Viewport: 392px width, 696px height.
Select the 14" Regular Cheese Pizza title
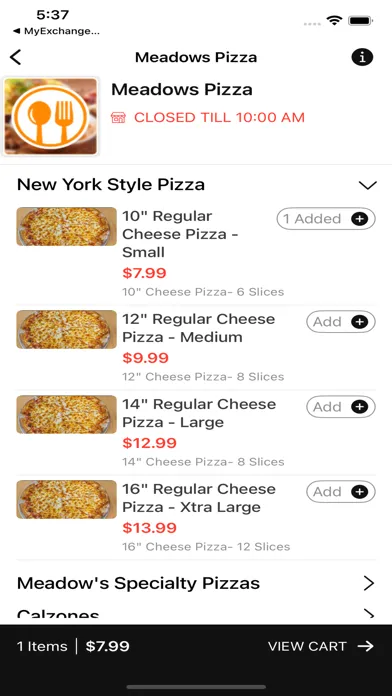click(x=199, y=413)
